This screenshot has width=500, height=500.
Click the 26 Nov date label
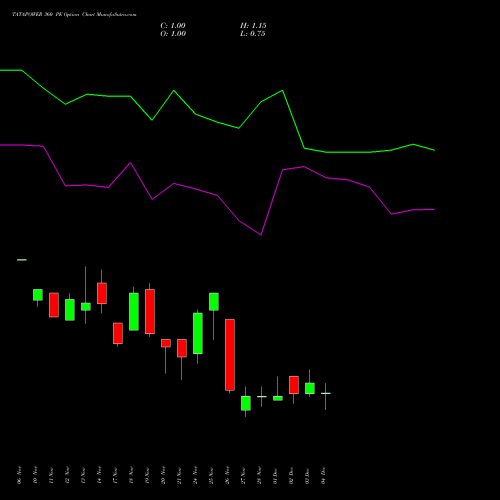tap(227, 475)
